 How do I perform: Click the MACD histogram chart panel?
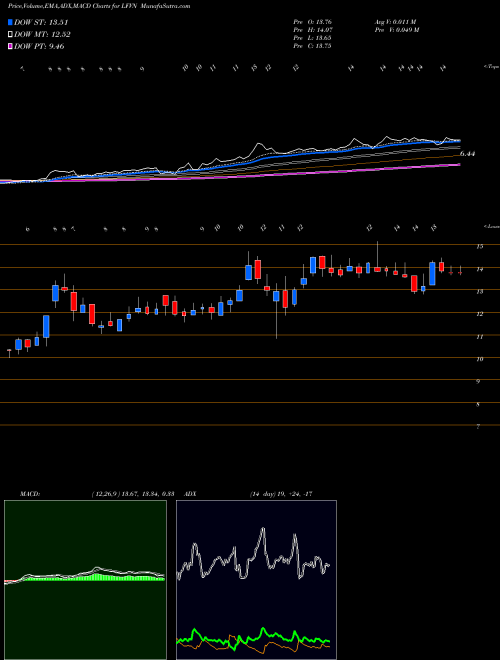pos(85,580)
